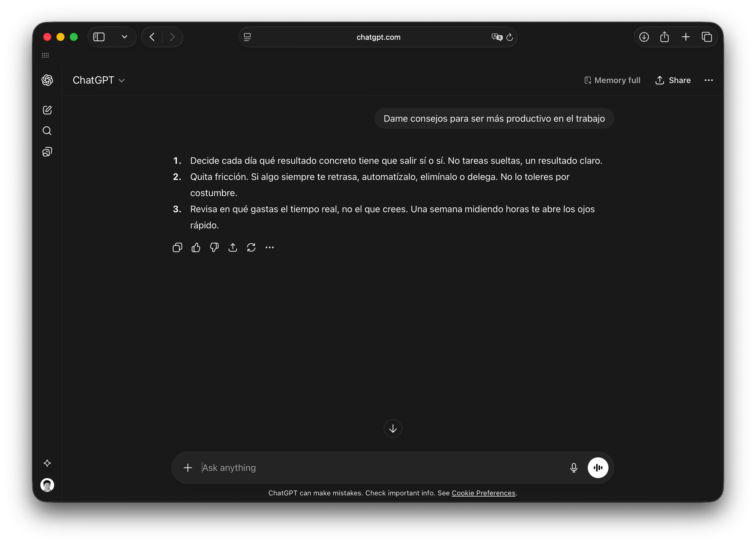
Task: Start a new chat with the compose icon
Action: tap(47, 110)
